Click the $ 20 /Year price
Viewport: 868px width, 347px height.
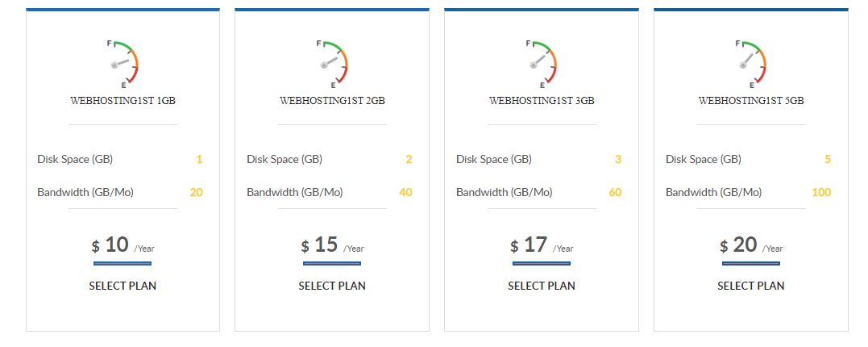tap(751, 245)
